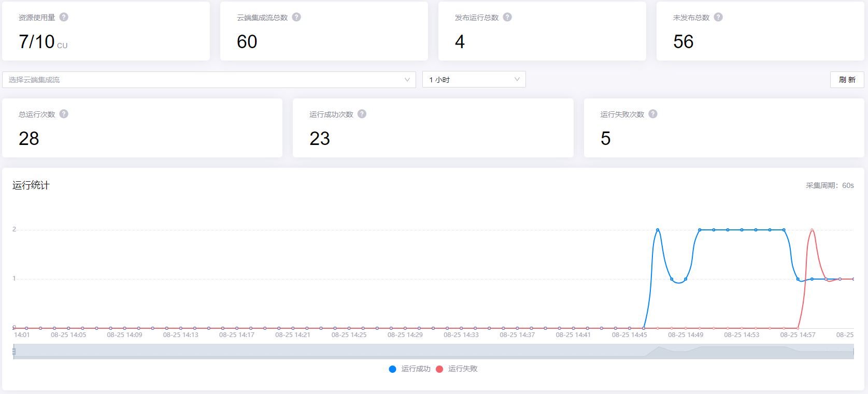Click the 5 failed runs value
Image resolution: width=868 pixels, height=394 pixels.
tap(606, 139)
